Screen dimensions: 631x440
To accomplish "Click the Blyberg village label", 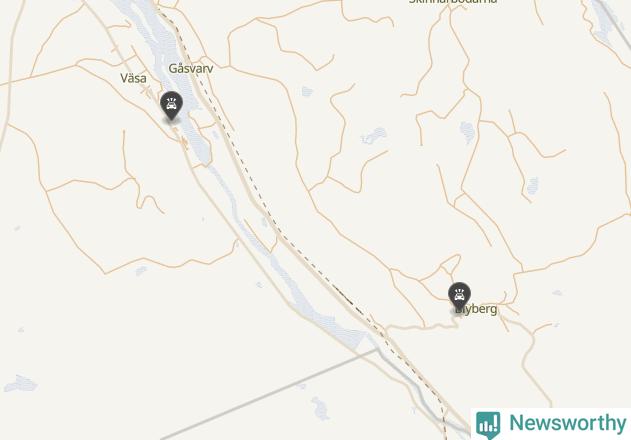I will (x=476, y=309).
